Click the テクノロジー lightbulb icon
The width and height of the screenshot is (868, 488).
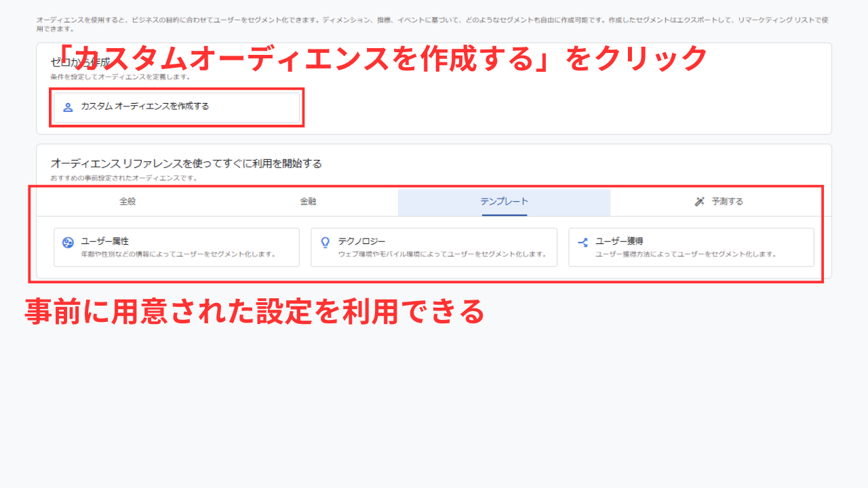325,243
